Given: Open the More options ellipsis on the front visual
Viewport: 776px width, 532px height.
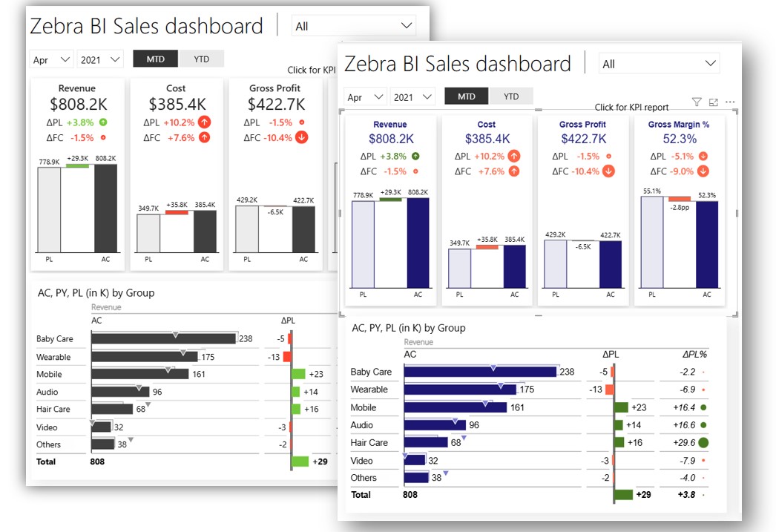Looking at the screenshot, I should point(730,102).
